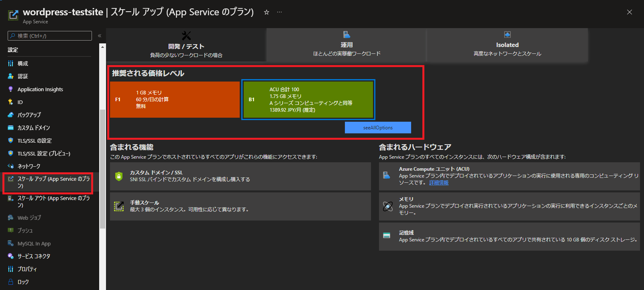Open the more options ellipsis in header
644x290 pixels.
(279, 12)
